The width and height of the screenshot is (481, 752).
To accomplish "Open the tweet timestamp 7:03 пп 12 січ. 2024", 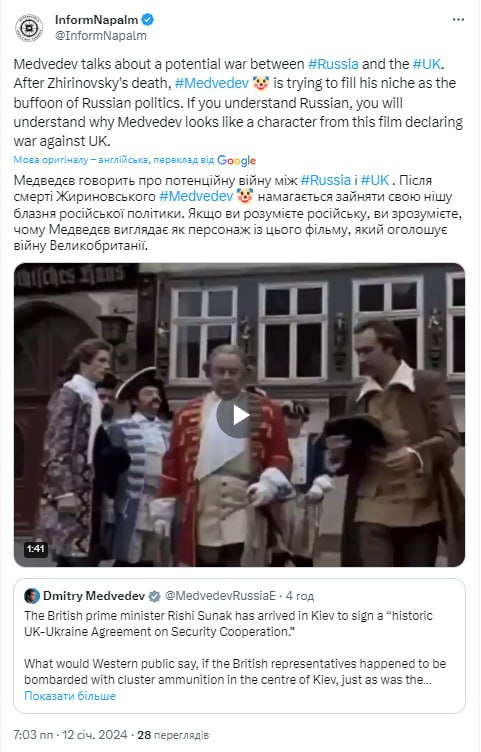I will coord(70,735).
